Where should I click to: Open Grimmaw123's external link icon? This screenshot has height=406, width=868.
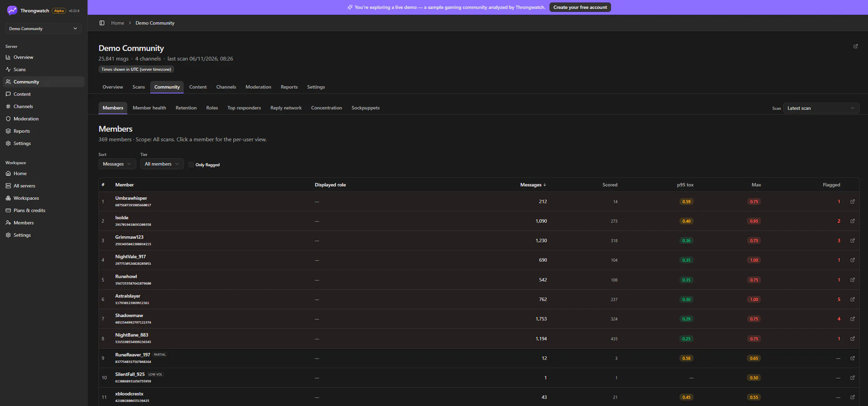click(x=853, y=240)
